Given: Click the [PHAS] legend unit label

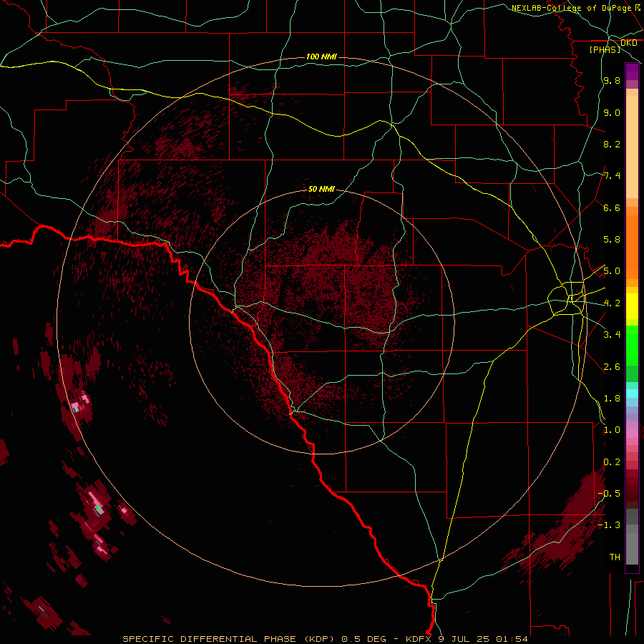Looking at the screenshot, I should (605, 49).
